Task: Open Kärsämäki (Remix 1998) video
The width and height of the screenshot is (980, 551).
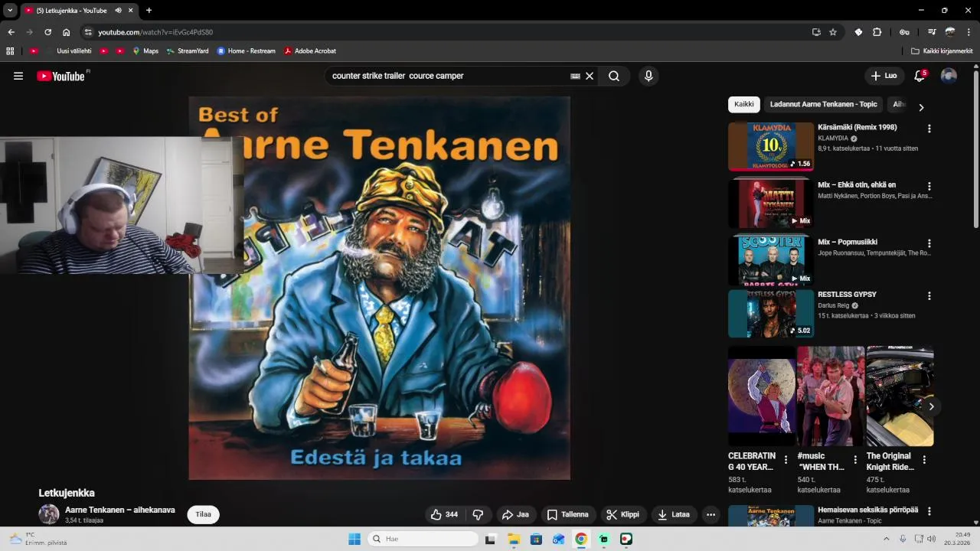Action: click(857, 127)
